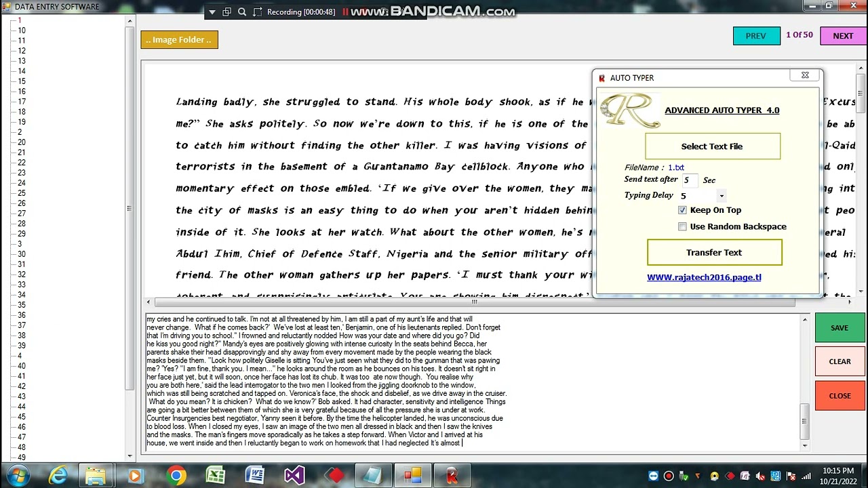Switch to the Auto Typer taskbar icon
The width and height of the screenshot is (868, 488).
point(452,476)
